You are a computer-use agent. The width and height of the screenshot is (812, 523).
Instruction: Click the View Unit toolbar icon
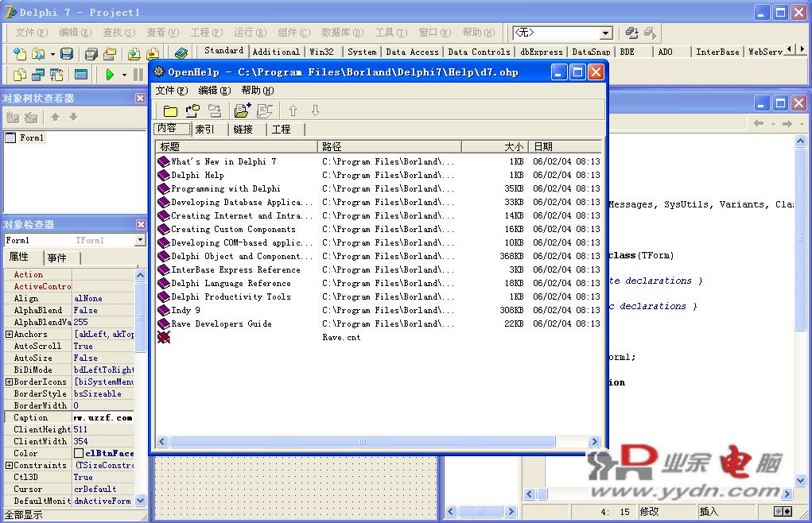tap(20, 75)
